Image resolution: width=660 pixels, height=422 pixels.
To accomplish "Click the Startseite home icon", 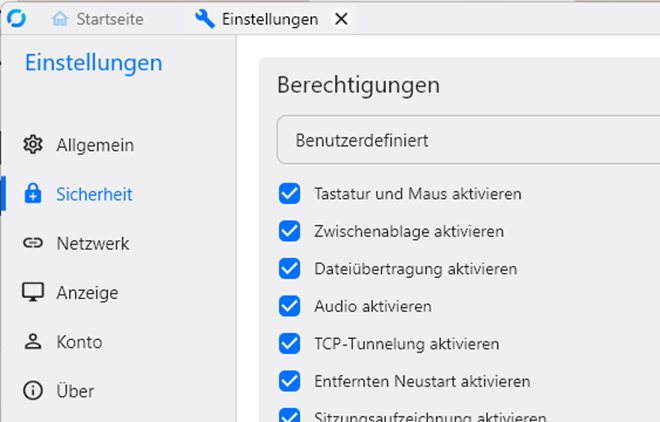I will (x=60, y=19).
